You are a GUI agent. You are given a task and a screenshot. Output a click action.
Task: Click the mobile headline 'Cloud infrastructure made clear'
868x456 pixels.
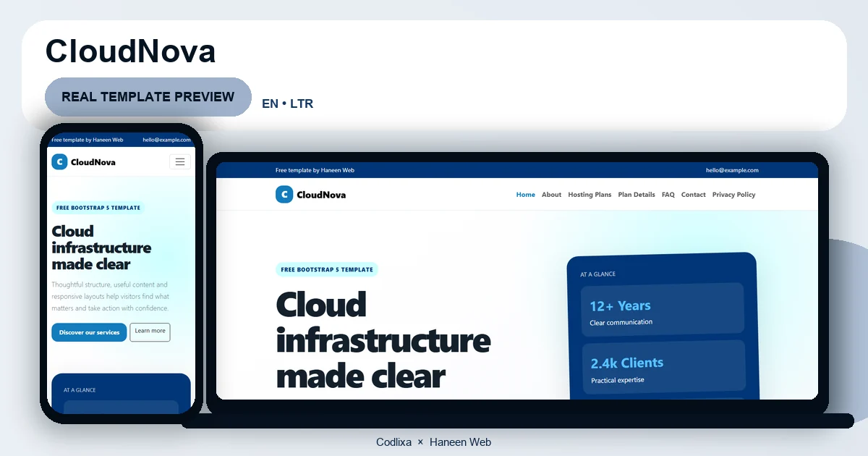101,248
